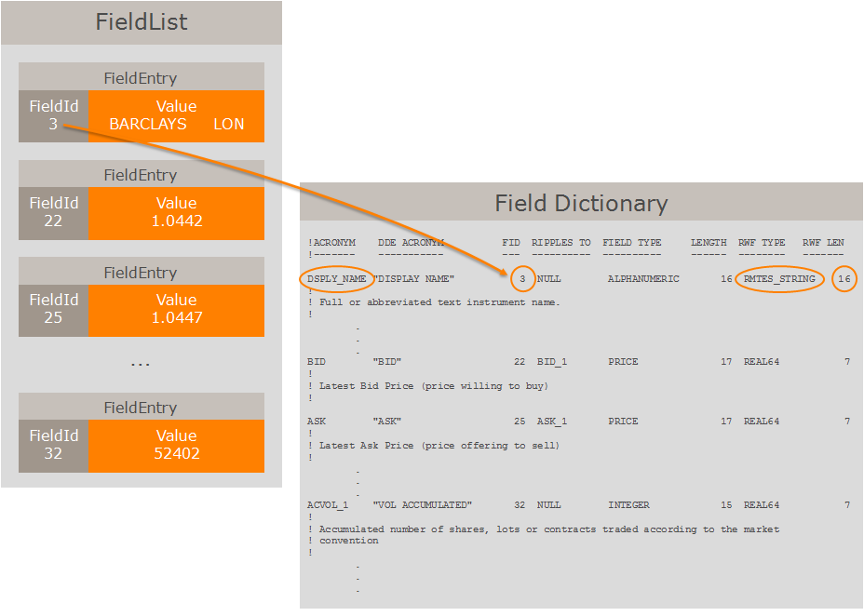Click FID 22 in the dictionary
This screenshot has height=616, width=864.
[520, 362]
